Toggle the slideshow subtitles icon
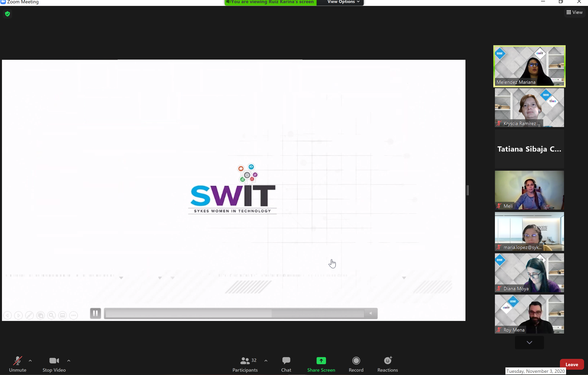The image size is (588, 375). coord(62,315)
